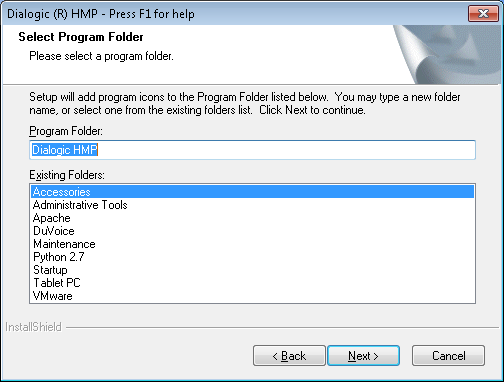This screenshot has height=382, width=504.
Task: Select Accessories in the existing folders list
Action: [x=252, y=192]
